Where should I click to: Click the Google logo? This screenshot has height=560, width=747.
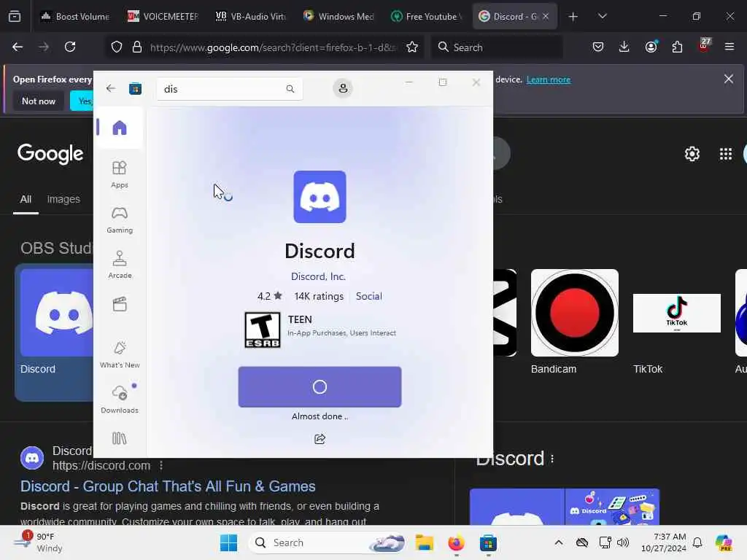click(x=50, y=154)
